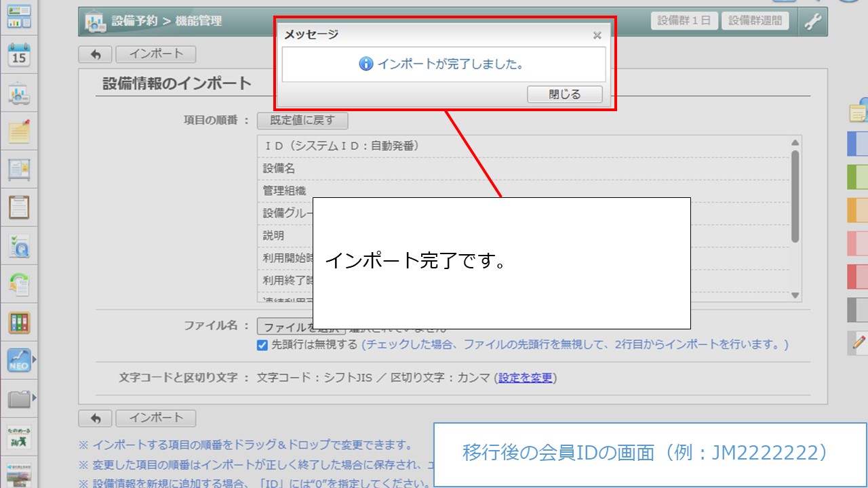Viewport: 868px width, 488px height.
Task: Click scroll down arrow in item list
Action: [x=795, y=296]
